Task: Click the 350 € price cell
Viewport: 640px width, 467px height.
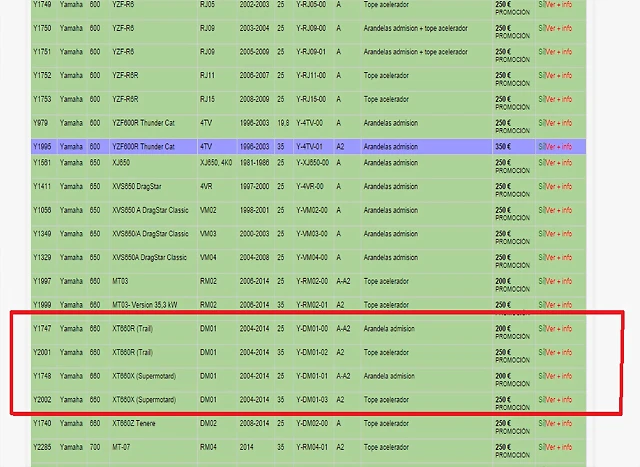Action: [503, 147]
